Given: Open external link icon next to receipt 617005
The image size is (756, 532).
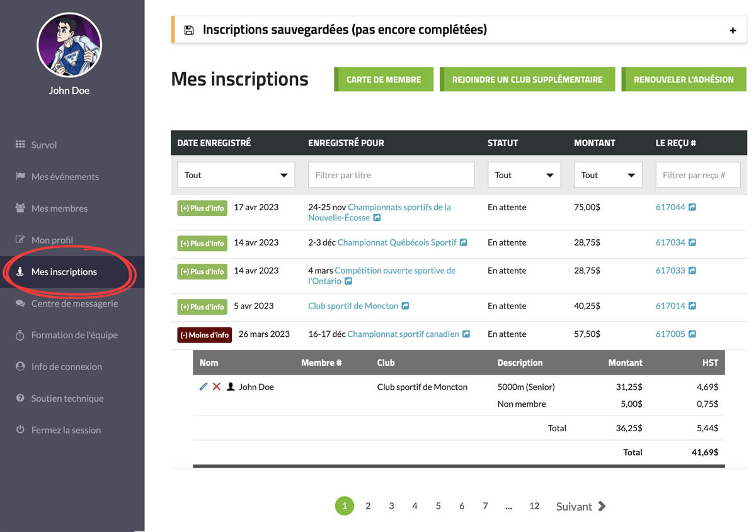Looking at the screenshot, I should click(692, 334).
